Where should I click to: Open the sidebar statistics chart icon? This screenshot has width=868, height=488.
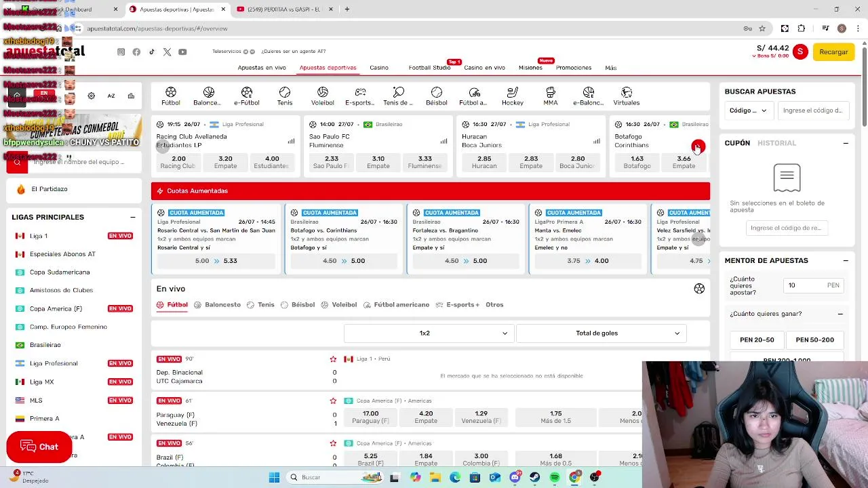click(x=131, y=96)
